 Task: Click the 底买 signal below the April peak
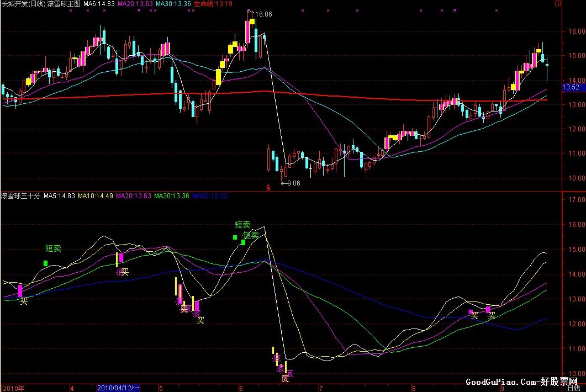point(123,272)
